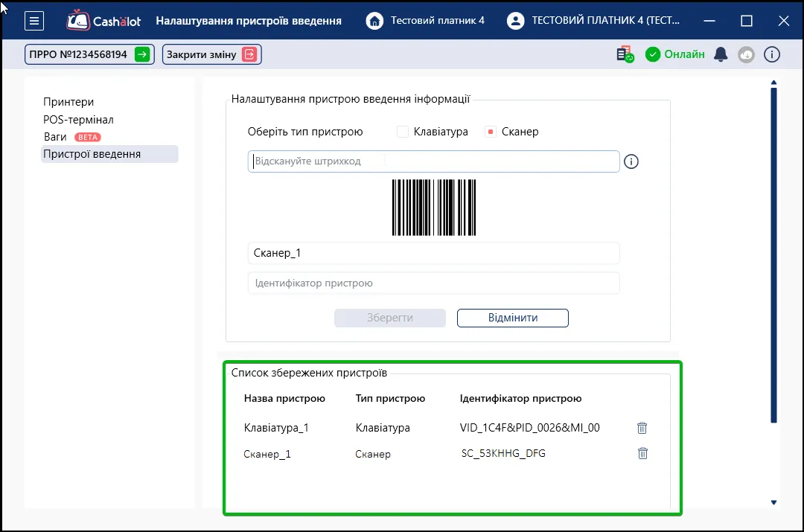Click the ПРРО №1234568194 button
Screen dimensions: 804x532
click(89, 54)
